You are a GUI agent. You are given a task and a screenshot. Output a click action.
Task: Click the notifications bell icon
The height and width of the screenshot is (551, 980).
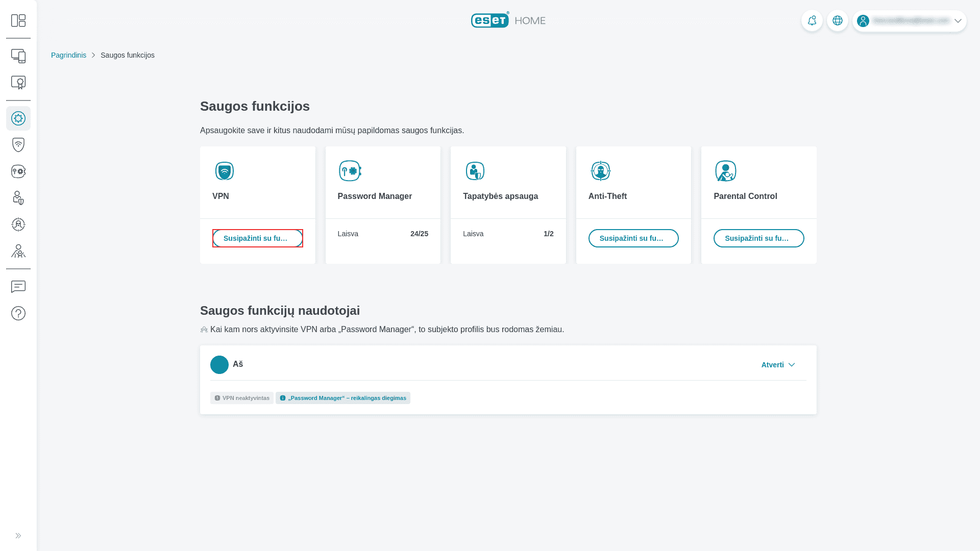[812, 21]
